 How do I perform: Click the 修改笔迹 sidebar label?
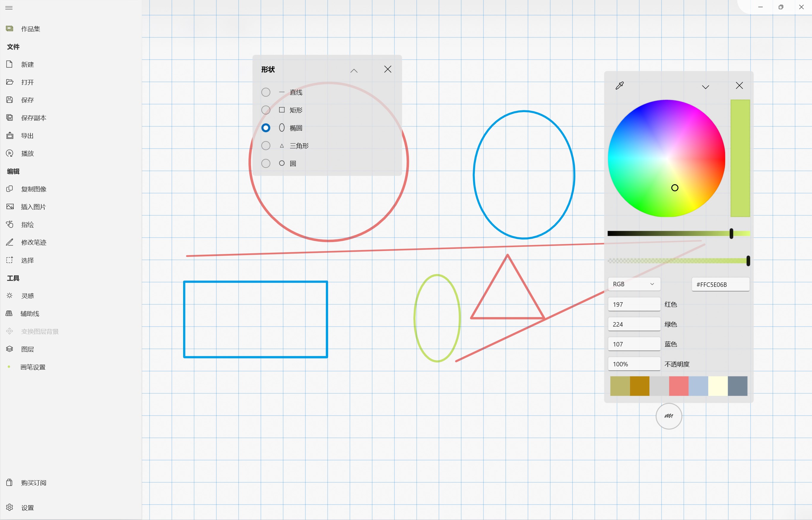(x=34, y=242)
